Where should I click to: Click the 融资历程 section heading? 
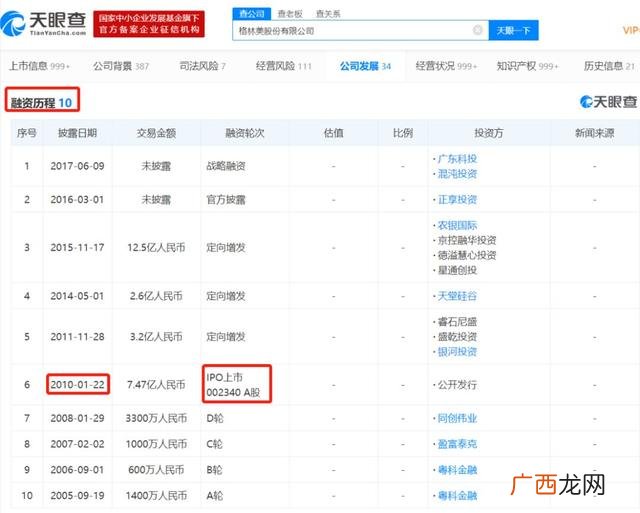coord(42,103)
